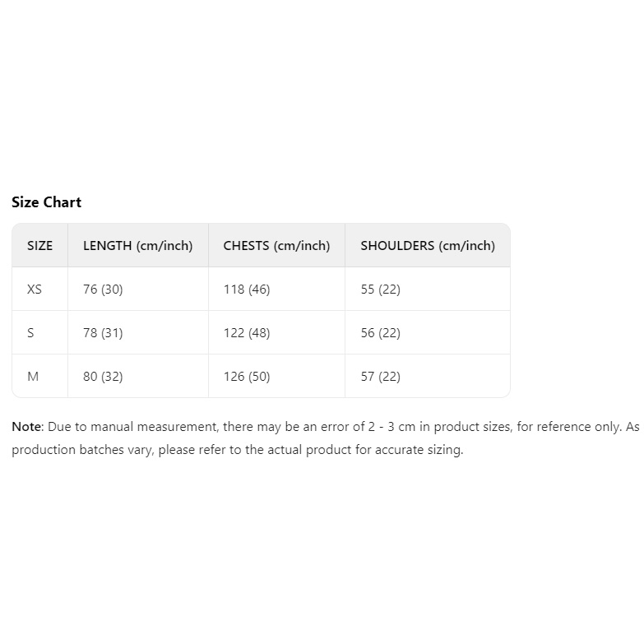Click the production batches vary line

(x=237, y=450)
